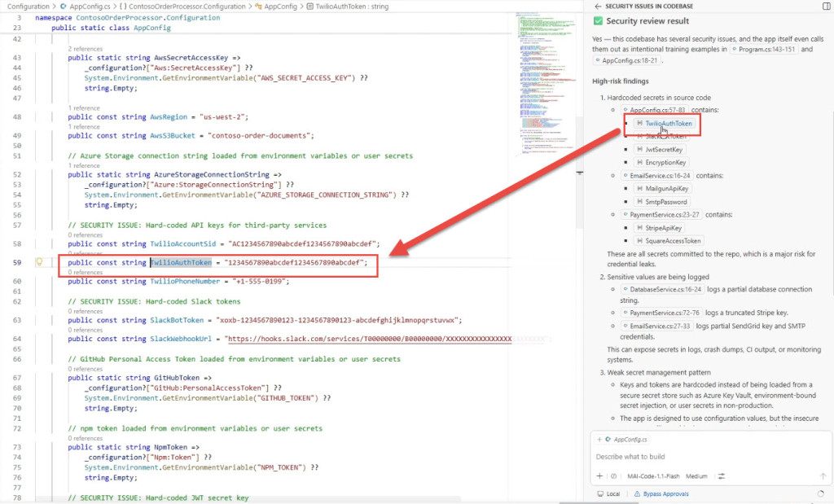The image size is (834, 504).
Task: Click the AppConfig.cs breadcrumb segment
Action: [85, 7]
